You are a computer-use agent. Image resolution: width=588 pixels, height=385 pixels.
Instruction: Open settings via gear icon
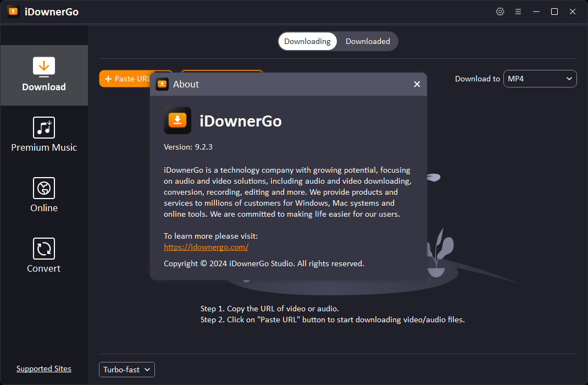click(500, 12)
